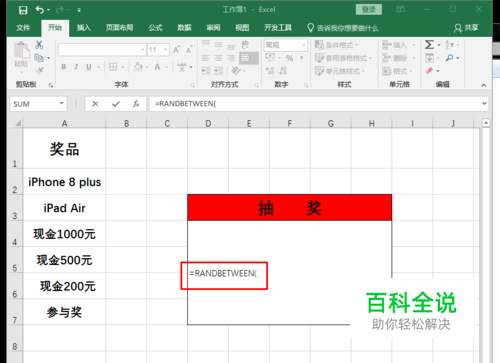Switch to the 数据 Data tab
500x363 pixels.
[184, 28]
